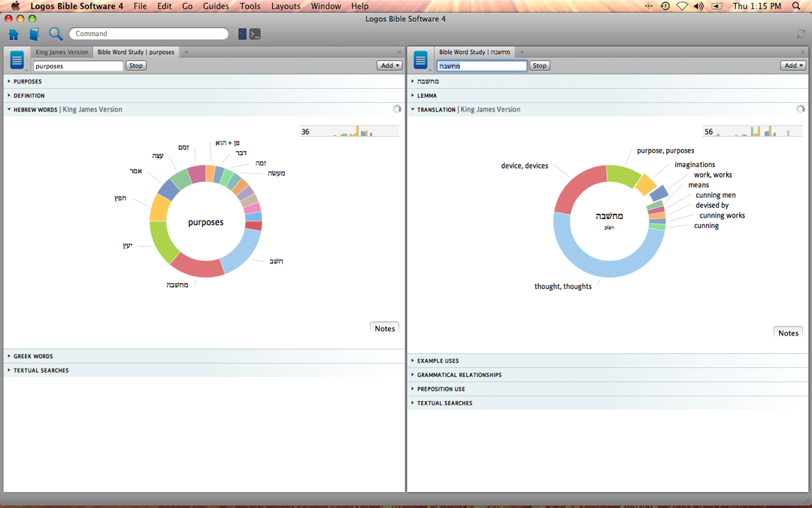Image resolution: width=812 pixels, height=508 pixels.
Task: Close the left panel
Action: (x=398, y=53)
